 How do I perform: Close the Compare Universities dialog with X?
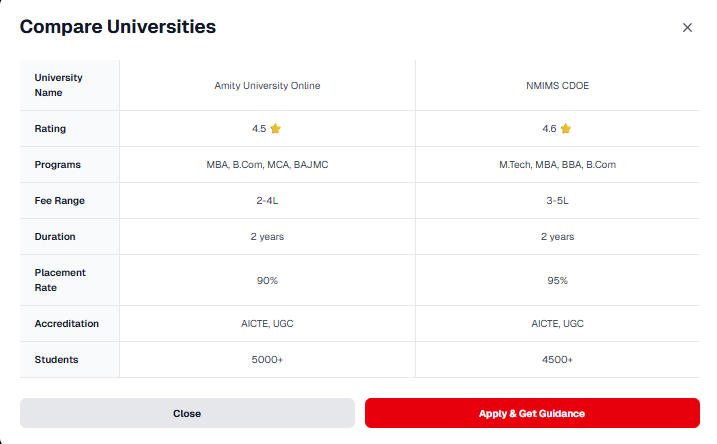pyautogui.click(x=687, y=28)
